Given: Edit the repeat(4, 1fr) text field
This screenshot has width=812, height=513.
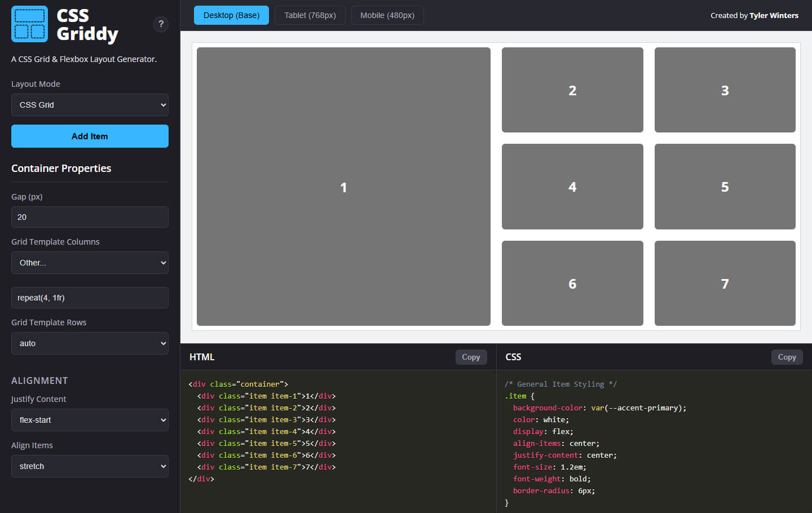Looking at the screenshot, I should tap(90, 298).
